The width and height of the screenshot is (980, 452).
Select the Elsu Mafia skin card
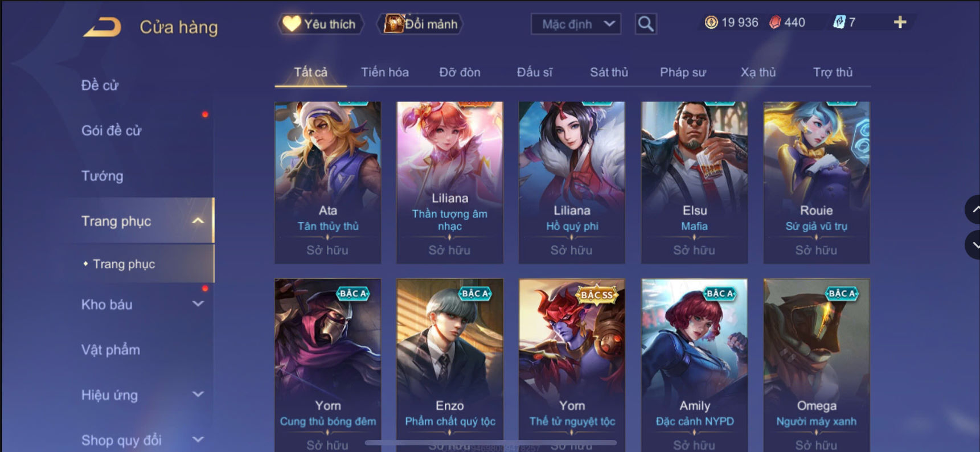(694, 182)
